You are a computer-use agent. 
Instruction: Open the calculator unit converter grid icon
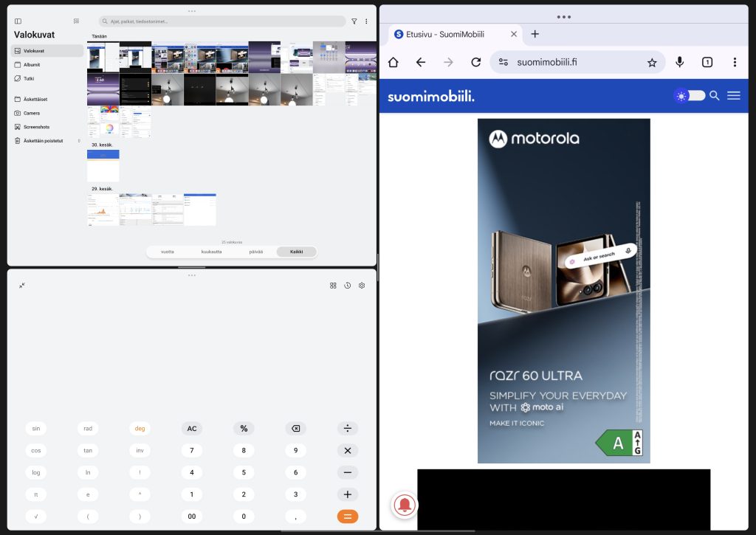[333, 286]
